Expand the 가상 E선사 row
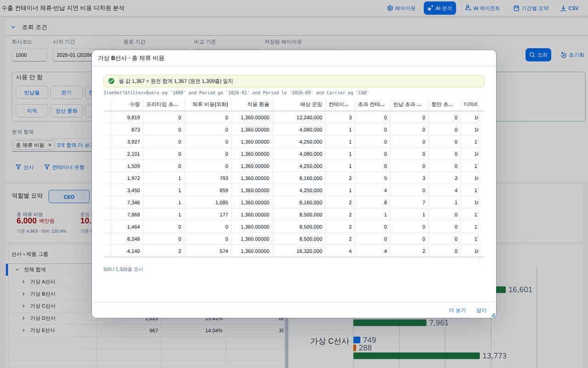The height and width of the screenshot is (368, 588). coord(23,330)
